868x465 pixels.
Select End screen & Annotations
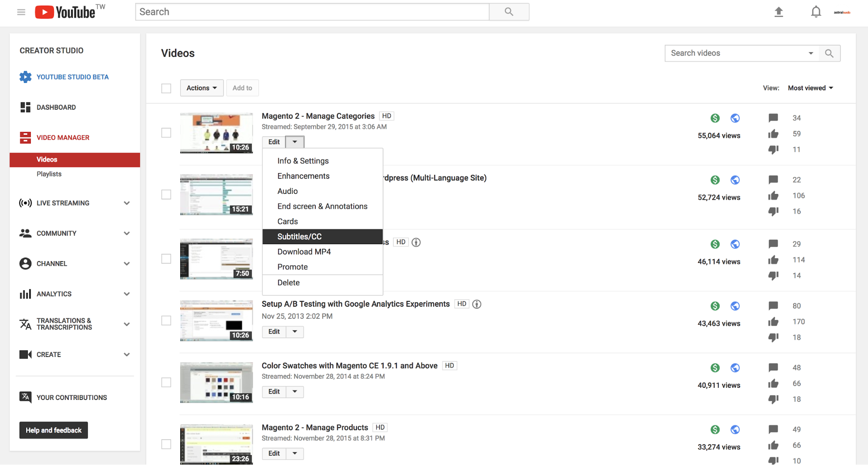[323, 206]
